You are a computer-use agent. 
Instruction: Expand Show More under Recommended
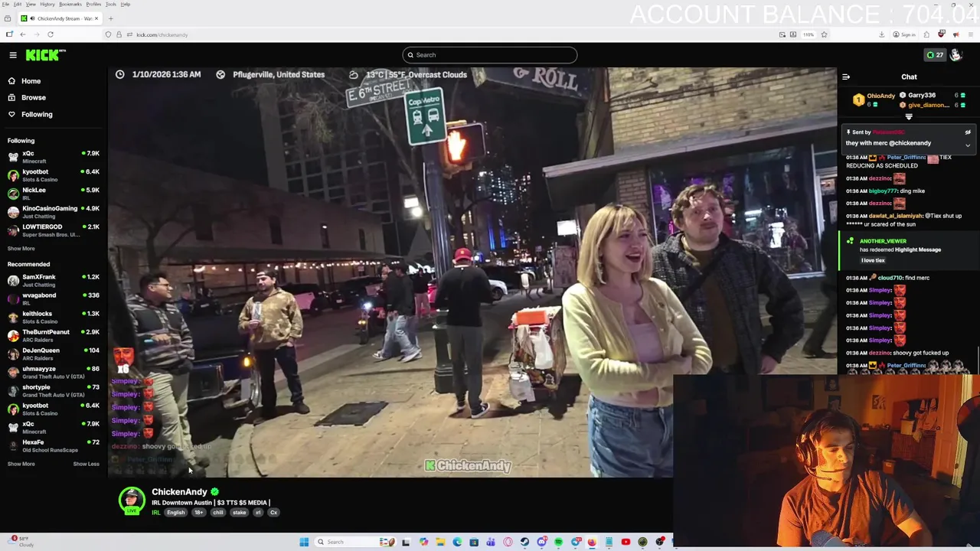click(21, 464)
